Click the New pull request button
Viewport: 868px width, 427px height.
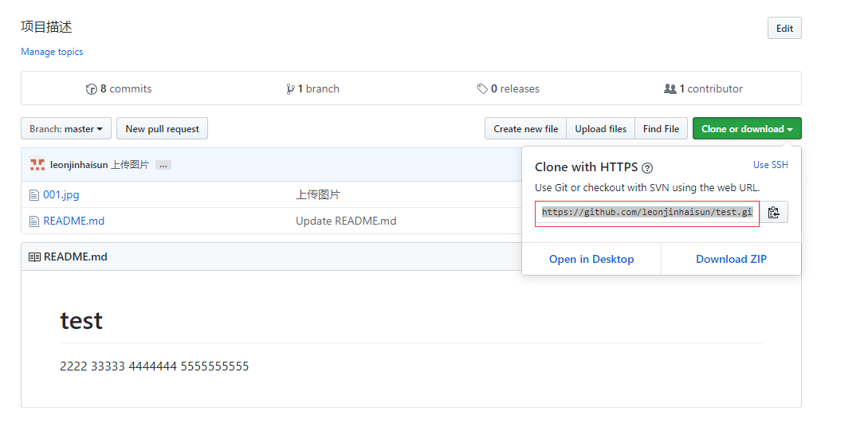162,128
